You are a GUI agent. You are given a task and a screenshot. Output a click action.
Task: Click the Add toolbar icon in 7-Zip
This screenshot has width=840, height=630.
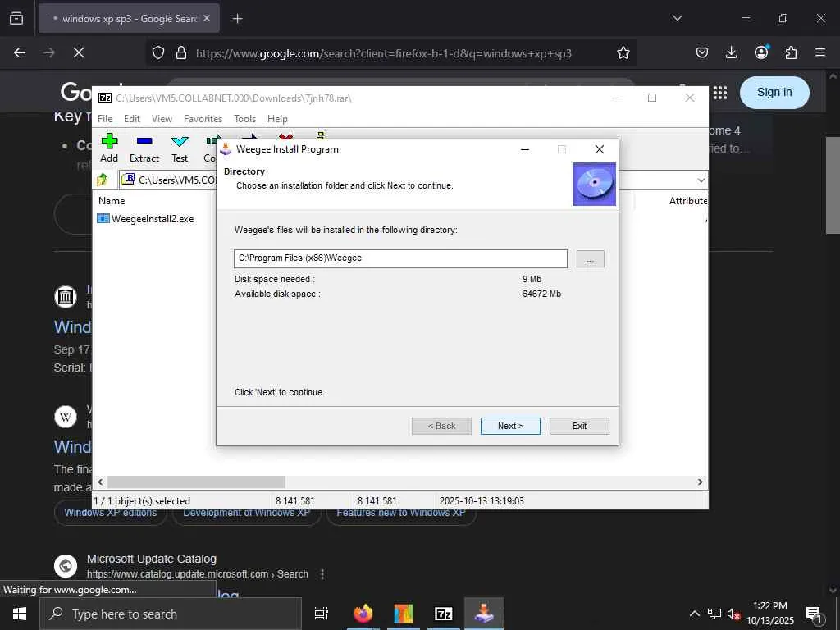tap(109, 148)
